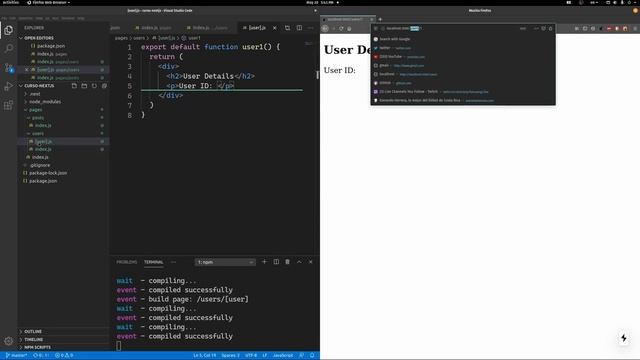Close the [user].js editor tab
The width and height of the screenshot is (640, 360).
coord(275,28)
